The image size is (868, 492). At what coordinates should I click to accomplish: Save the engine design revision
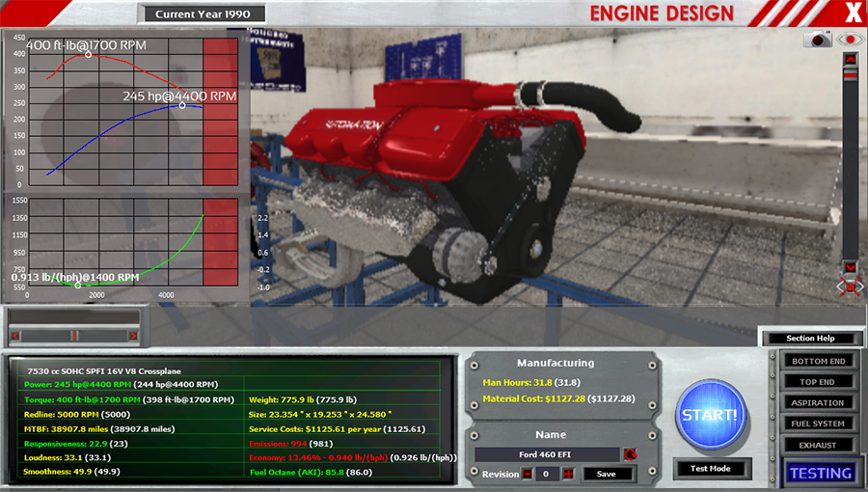[x=607, y=474]
